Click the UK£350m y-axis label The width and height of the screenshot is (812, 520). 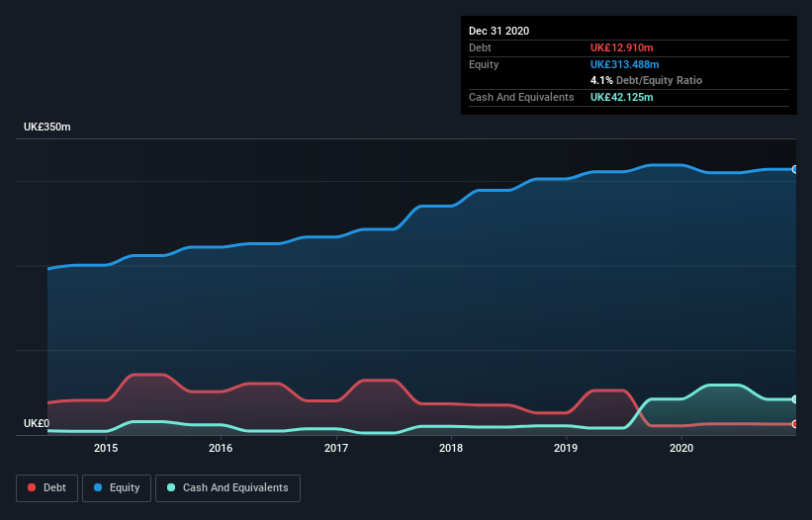[47, 127]
